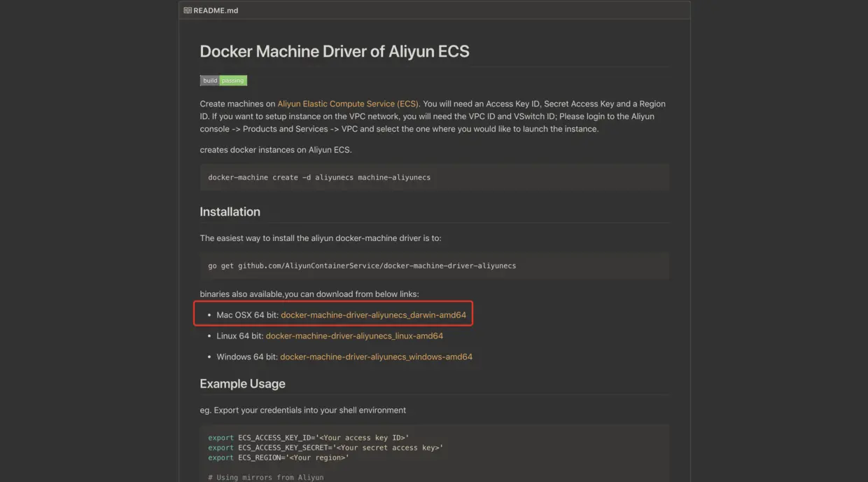This screenshot has height=482, width=868.
Task: Click the 'Windows 64 bit:' label
Action: pyautogui.click(x=247, y=357)
